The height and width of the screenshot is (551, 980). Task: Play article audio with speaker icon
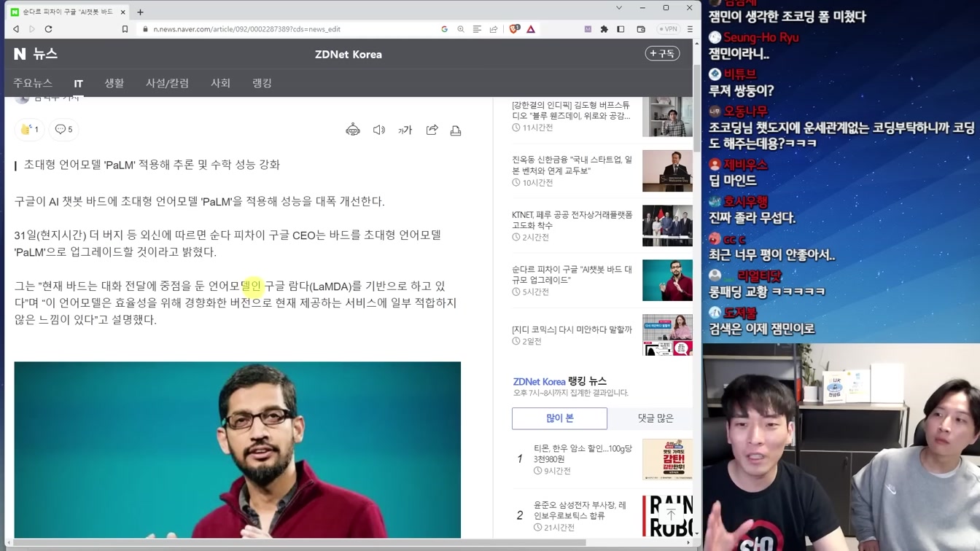click(x=379, y=130)
